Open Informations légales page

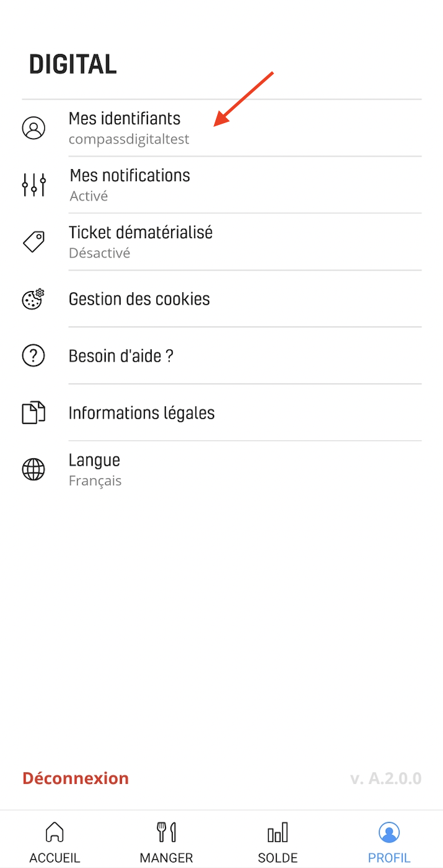pos(222,413)
